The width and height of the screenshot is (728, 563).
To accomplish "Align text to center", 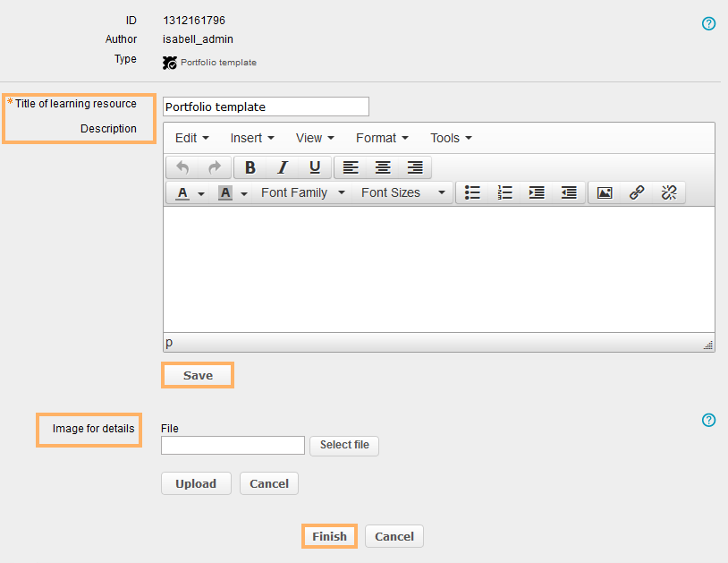I will pos(383,167).
